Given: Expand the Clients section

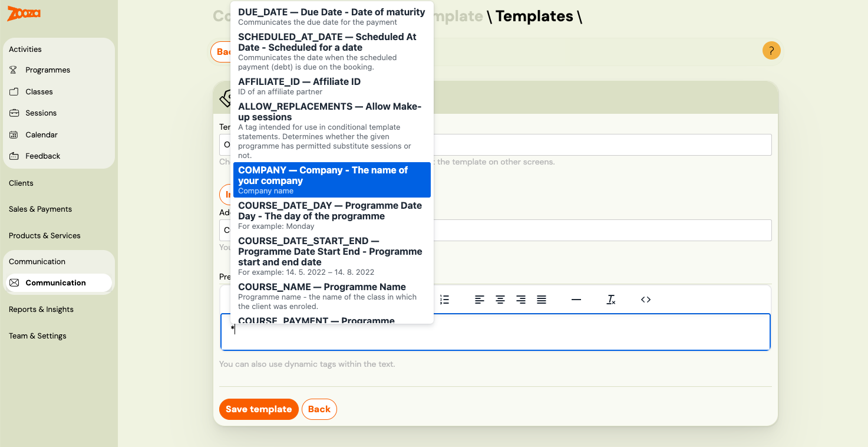Looking at the screenshot, I should [21, 183].
